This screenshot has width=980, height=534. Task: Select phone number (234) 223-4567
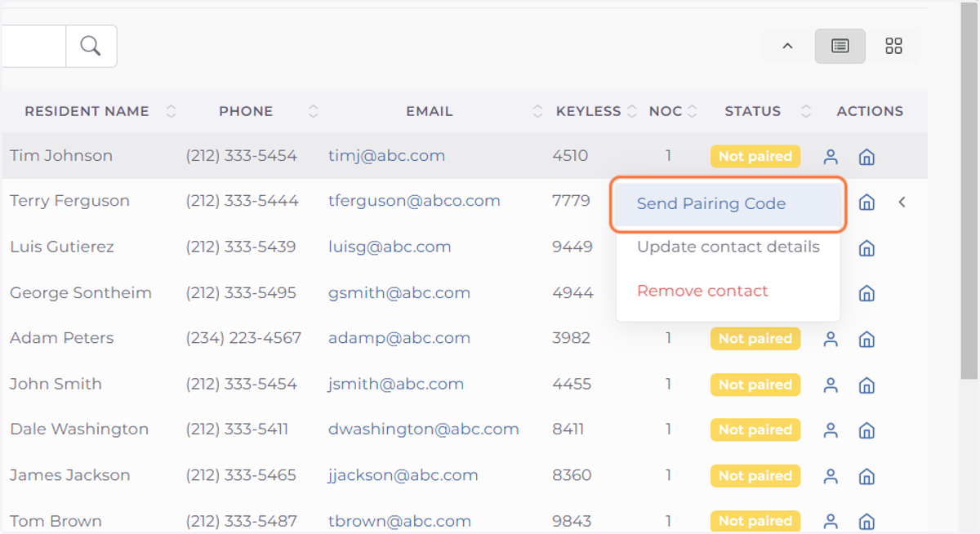[243, 338]
